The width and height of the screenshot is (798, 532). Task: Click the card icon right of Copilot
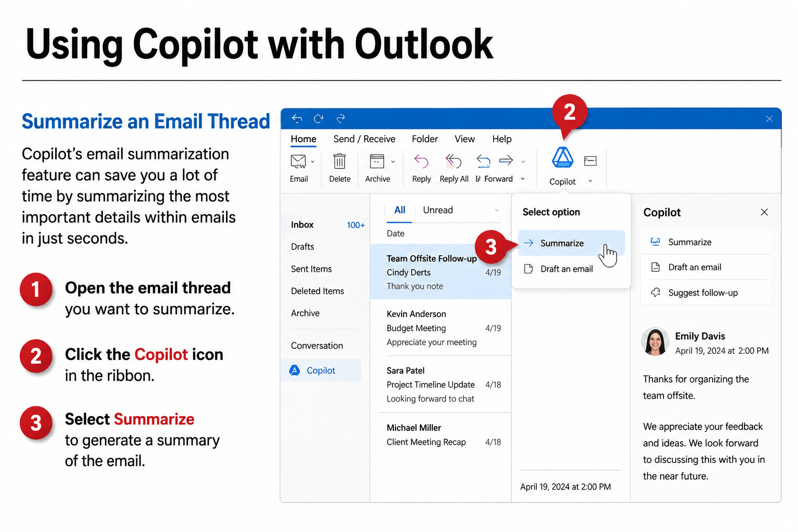coord(590,161)
